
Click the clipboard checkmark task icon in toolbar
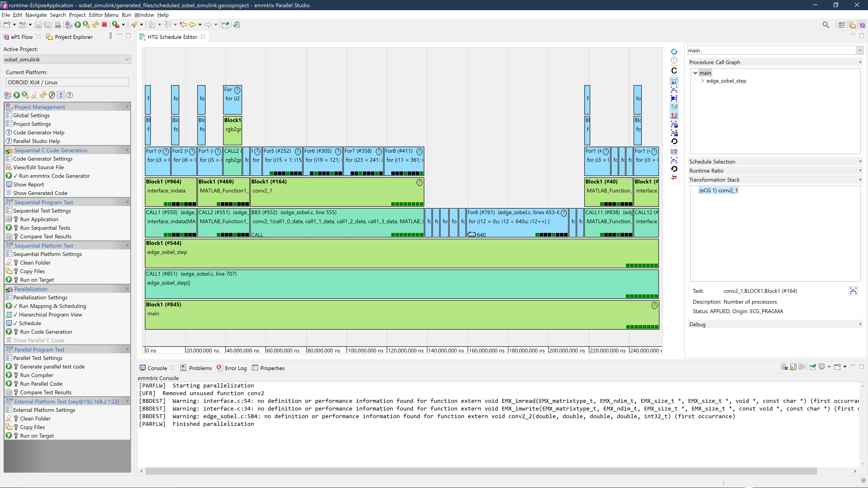click(x=236, y=25)
